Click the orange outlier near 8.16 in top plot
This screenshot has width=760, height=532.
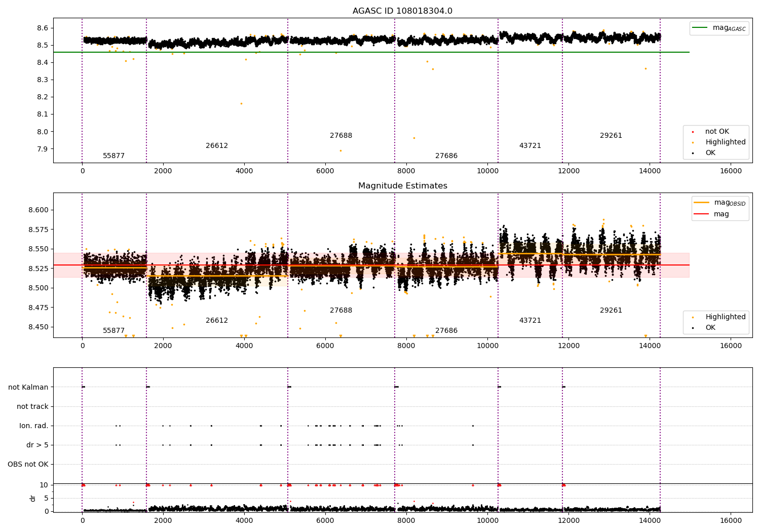241,103
